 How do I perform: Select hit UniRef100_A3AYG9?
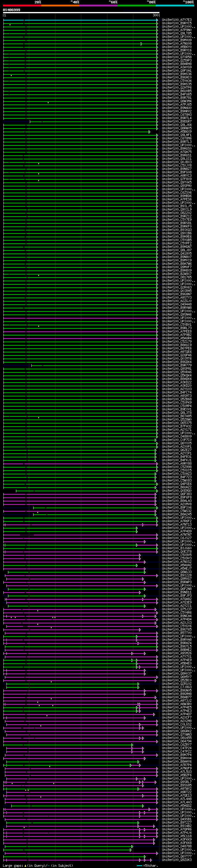[x=177, y=67]
